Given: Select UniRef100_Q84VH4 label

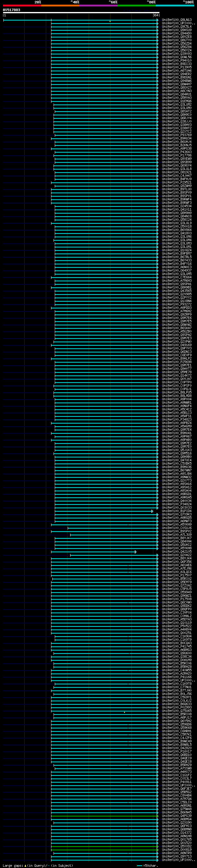Looking at the screenshot, I should pos(177,541).
